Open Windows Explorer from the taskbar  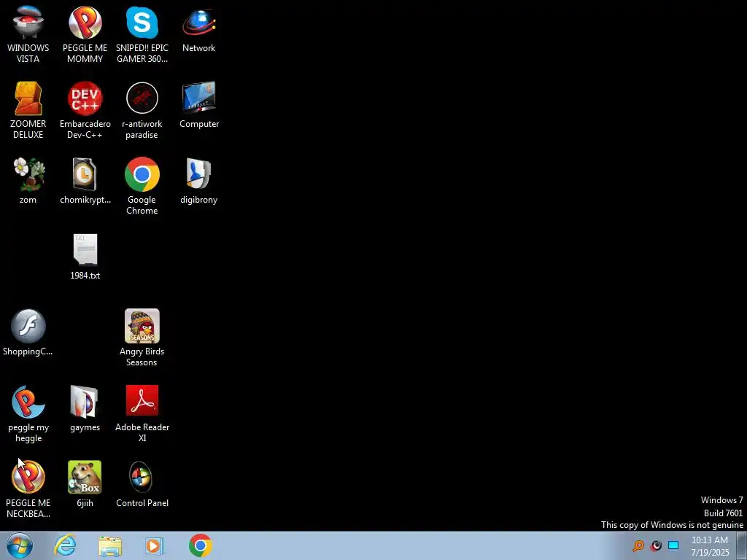pos(111,545)
